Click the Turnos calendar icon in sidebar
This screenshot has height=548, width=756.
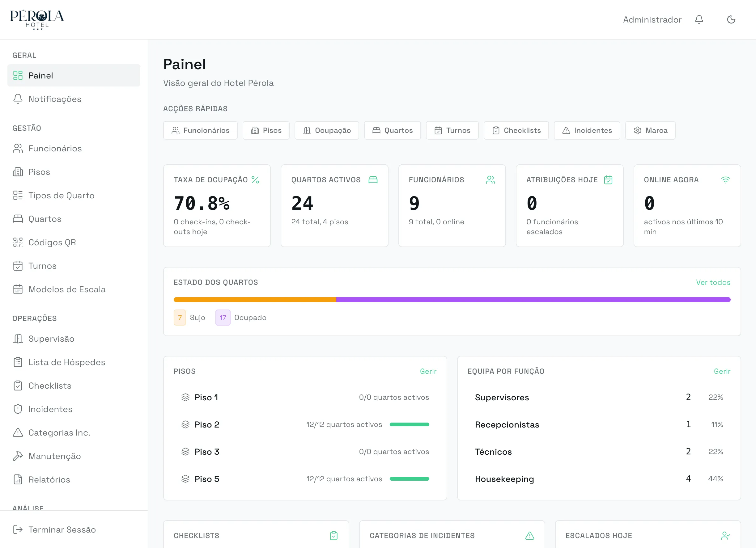(x=18, y=266)
